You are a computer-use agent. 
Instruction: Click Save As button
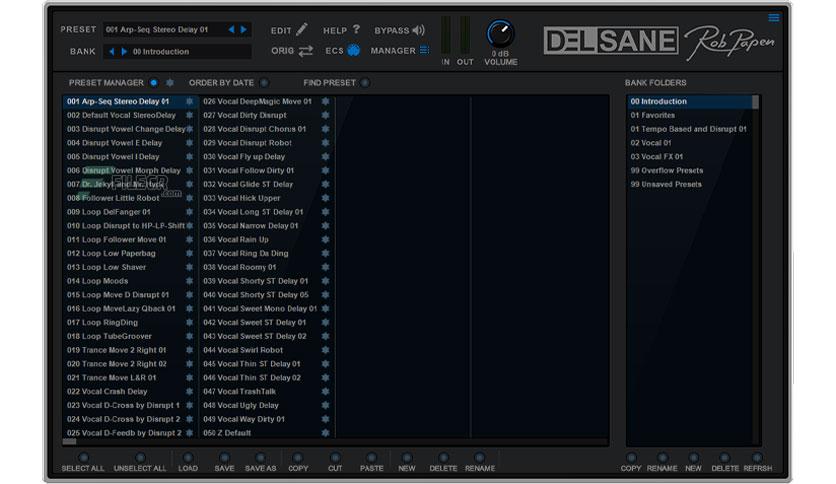point(260,457)
